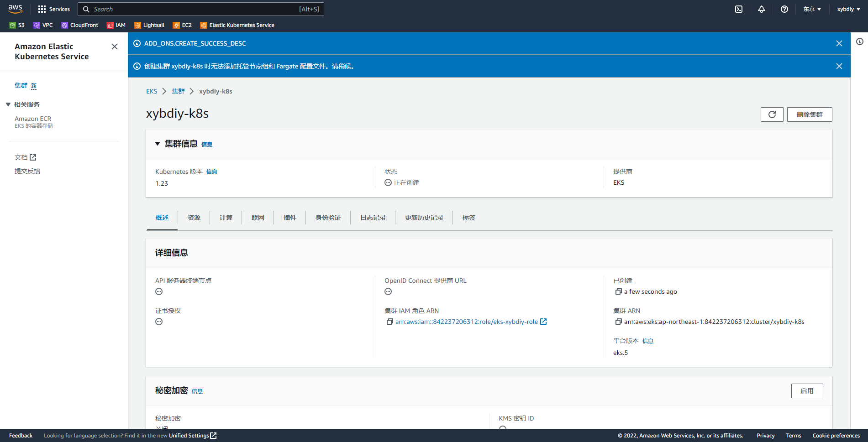The width and height of the screenshot is (868, 442).
Task: Open 提交反馈 sidebar link
Action: pyautogui.click(x=27, y=171)
